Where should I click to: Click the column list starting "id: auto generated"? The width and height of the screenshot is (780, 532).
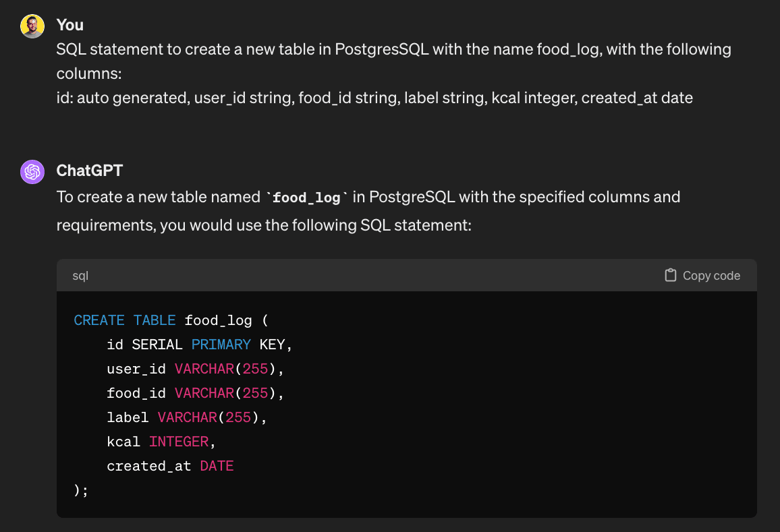click(374, 98)
